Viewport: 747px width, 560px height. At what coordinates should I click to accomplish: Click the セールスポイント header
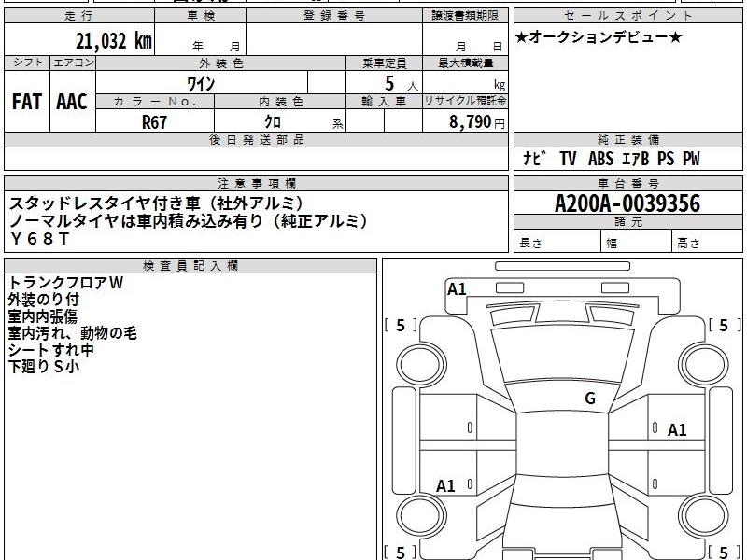[x=627, y=16]
